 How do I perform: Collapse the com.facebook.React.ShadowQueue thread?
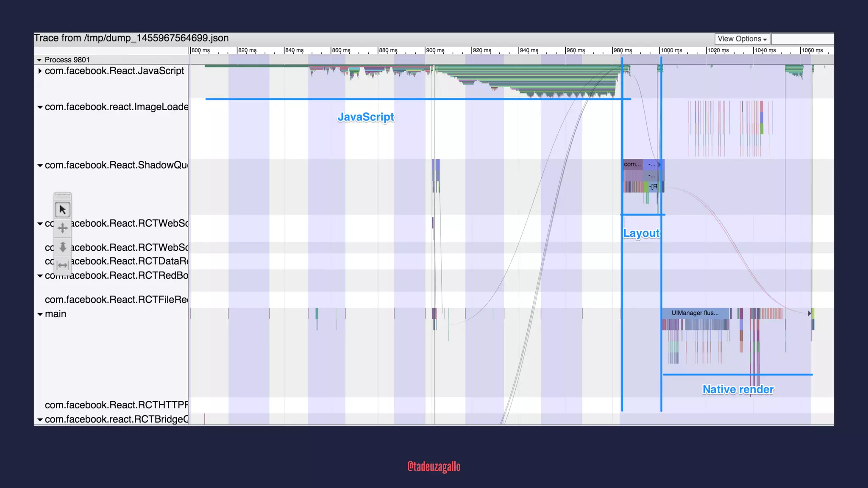(x=40, y=166)
